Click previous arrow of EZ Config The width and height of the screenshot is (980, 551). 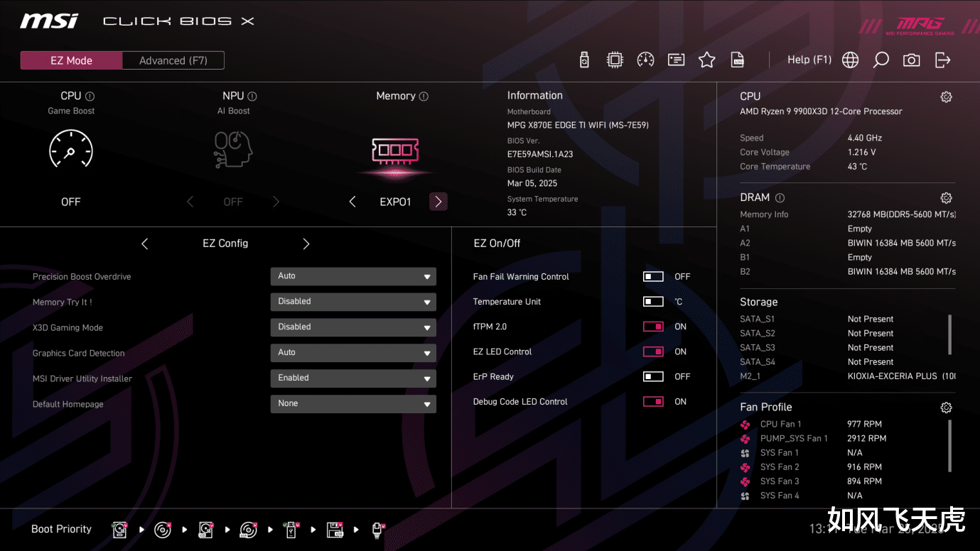click(145, 244)
